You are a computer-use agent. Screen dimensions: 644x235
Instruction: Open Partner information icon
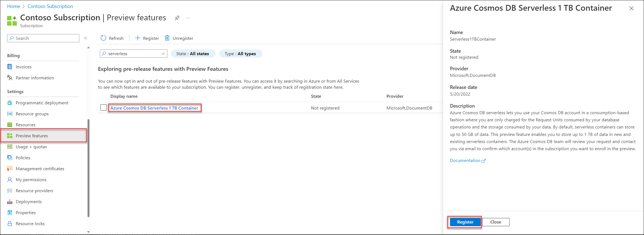click(10, 78)
